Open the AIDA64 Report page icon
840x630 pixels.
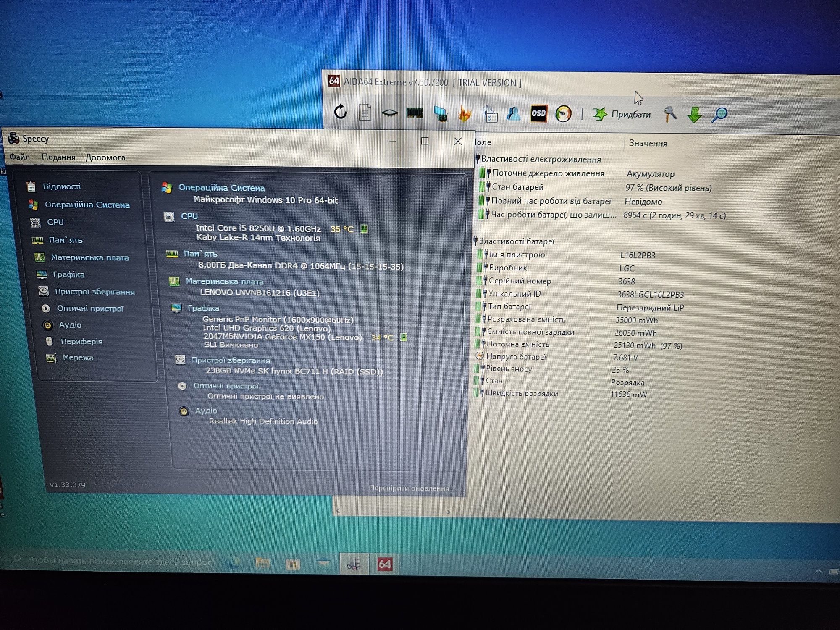pyautogui.click(x=365, y=113)
